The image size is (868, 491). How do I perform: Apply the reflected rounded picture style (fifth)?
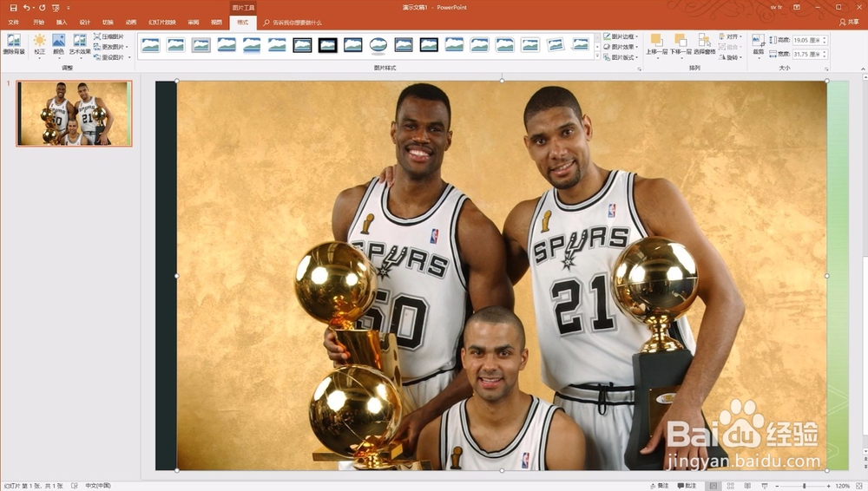[252, 45]
